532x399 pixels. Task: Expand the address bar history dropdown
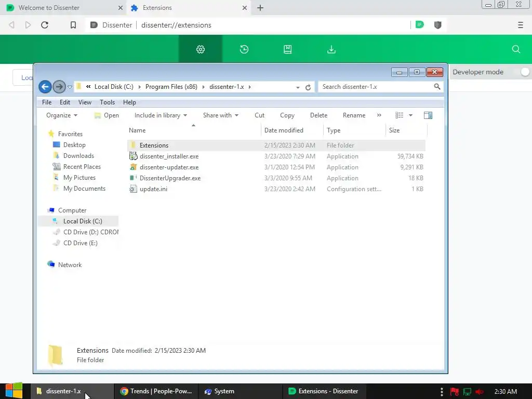[298, 87]
